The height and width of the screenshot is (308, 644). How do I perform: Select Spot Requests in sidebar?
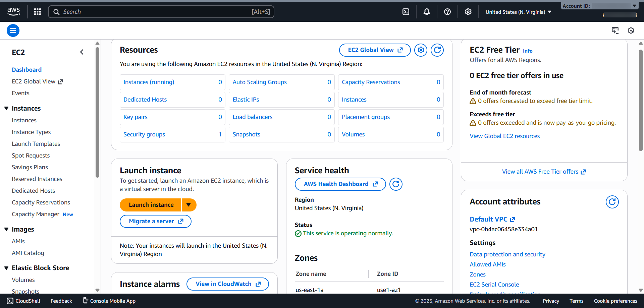31,156
